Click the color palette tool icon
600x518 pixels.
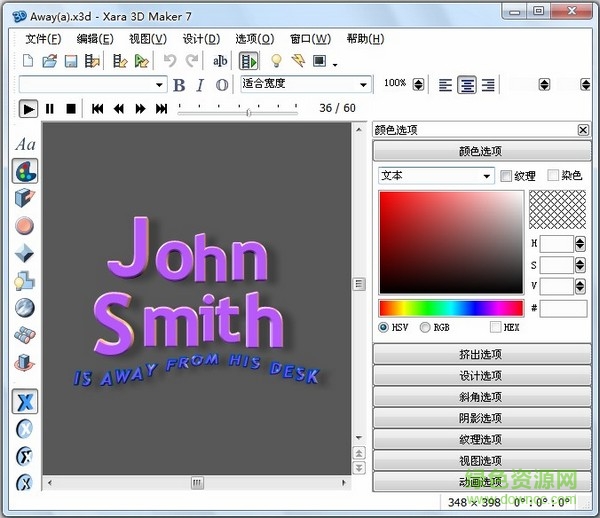pyautogui.click(x=25, y=171)
